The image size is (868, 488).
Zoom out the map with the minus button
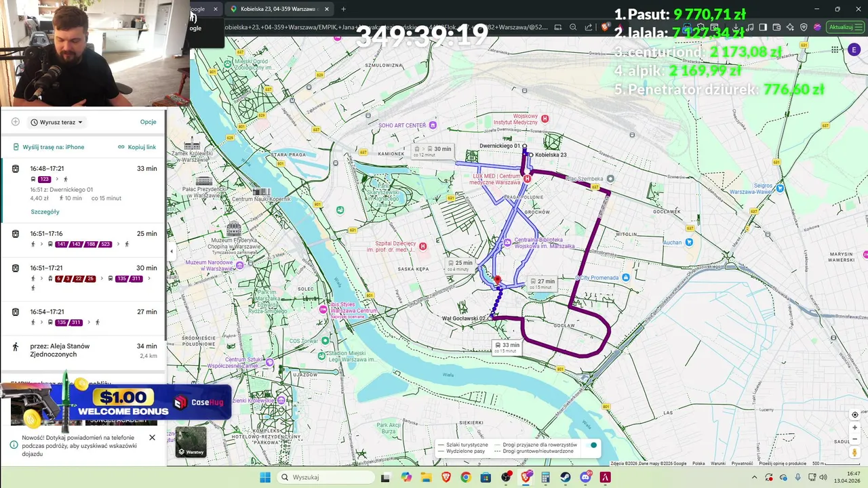tap(854, 439)
